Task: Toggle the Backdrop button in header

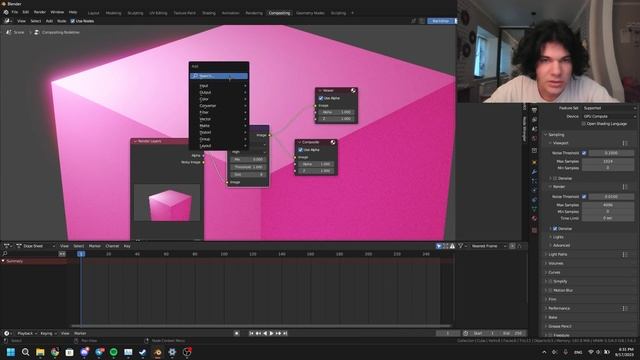Action: (x=441, y=21)
